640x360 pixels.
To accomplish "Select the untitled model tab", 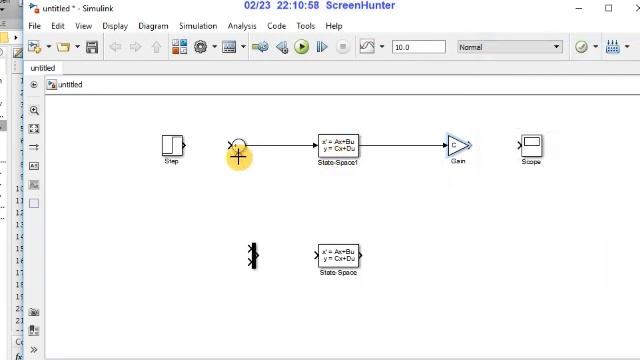I will pos(42,68).
